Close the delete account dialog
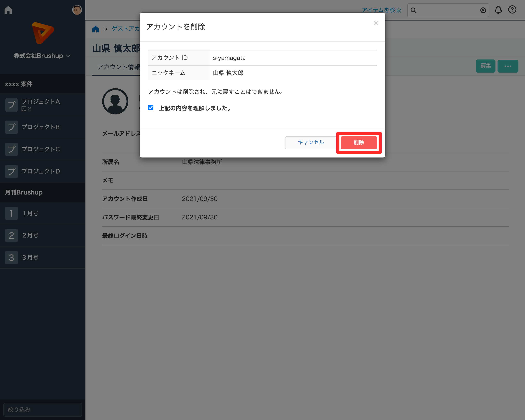Viewport: 525px width, 420px height. point(376,23)
